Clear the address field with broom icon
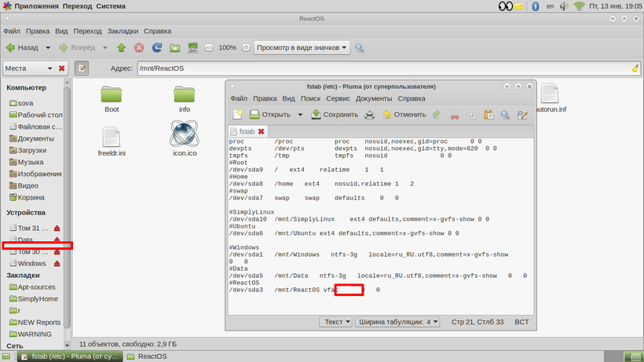The width and height of the screenshot is (644, 362). tap(635, 68)
